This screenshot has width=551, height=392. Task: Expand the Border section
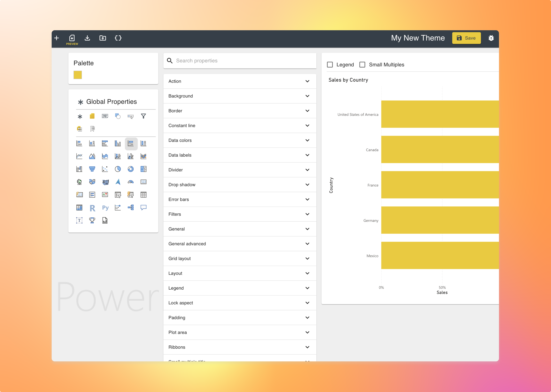(x=240, y=111)
